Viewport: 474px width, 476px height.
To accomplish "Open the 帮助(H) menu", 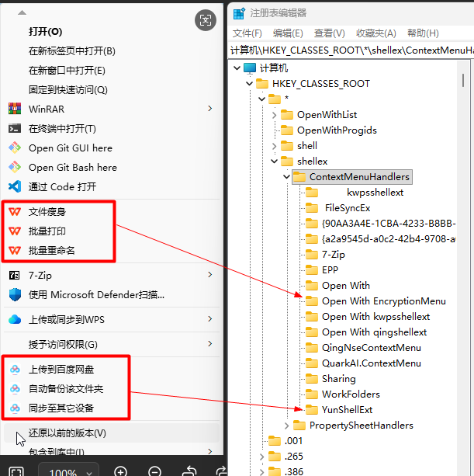I will [423, 33].
